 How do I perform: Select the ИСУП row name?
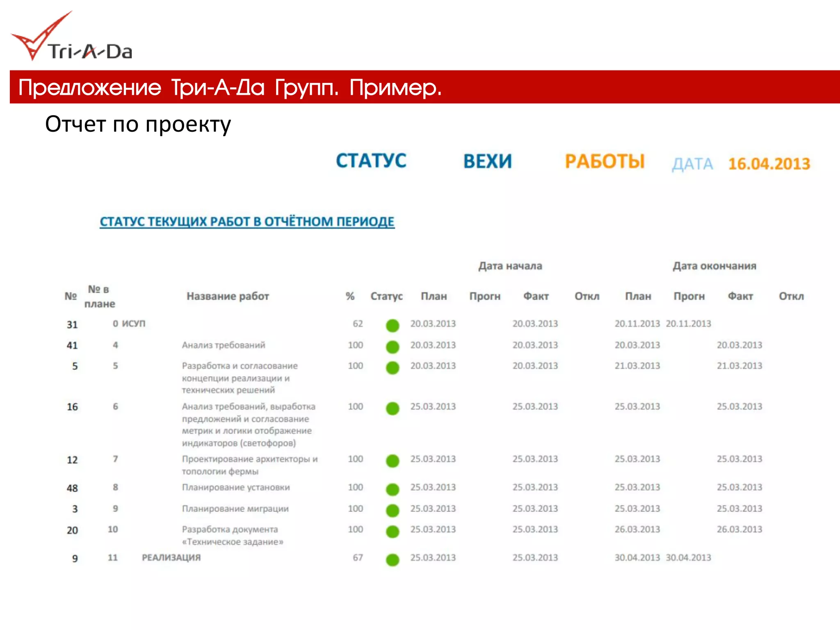point(134,324)
